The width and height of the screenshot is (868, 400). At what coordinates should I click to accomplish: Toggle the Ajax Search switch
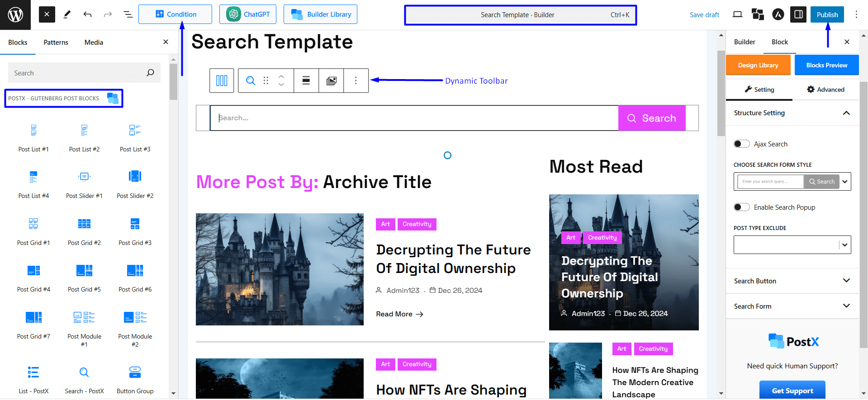741,144
